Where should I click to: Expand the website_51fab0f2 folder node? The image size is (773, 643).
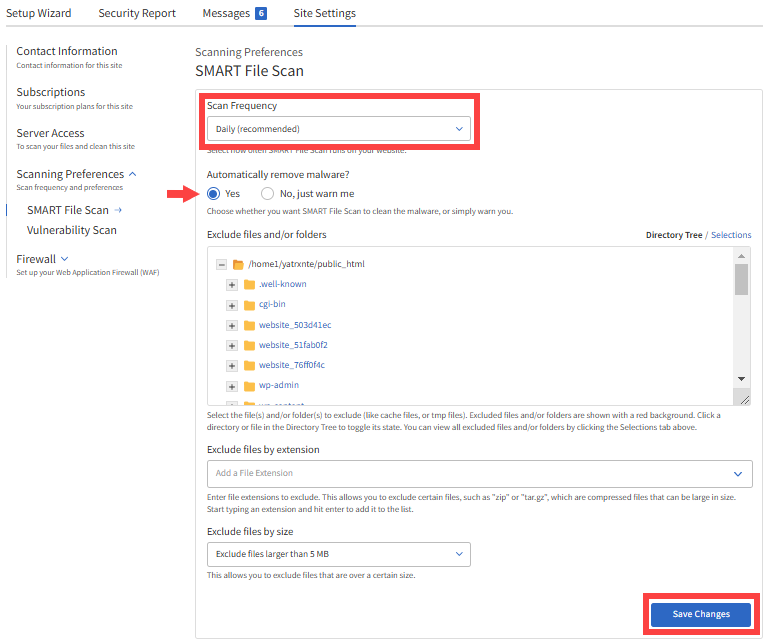click(x=232, y=346)
